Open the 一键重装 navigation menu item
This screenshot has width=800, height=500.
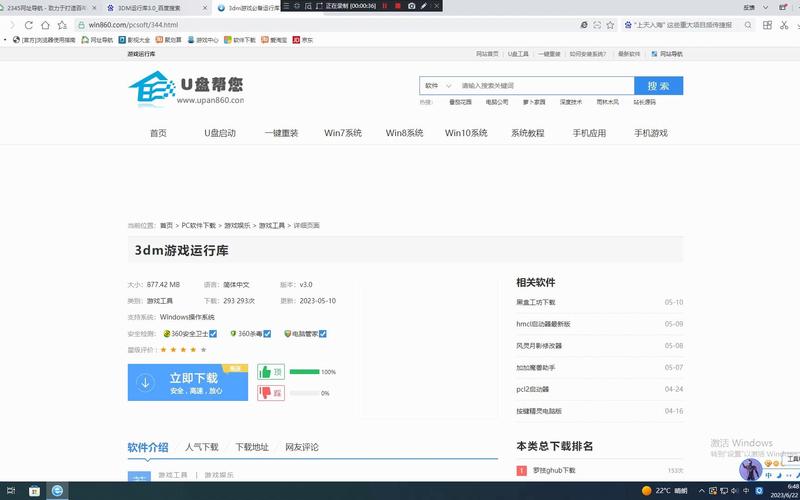pos(281,133)
